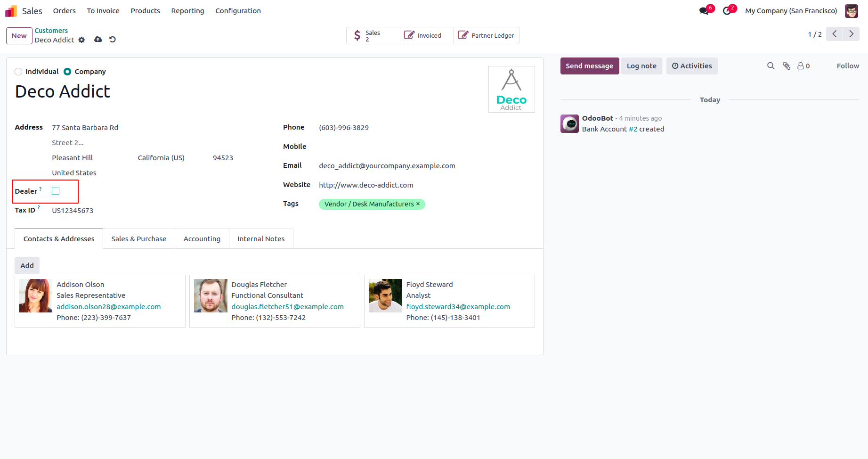Go back to Customers breadcrumb

tap(51, 31)
